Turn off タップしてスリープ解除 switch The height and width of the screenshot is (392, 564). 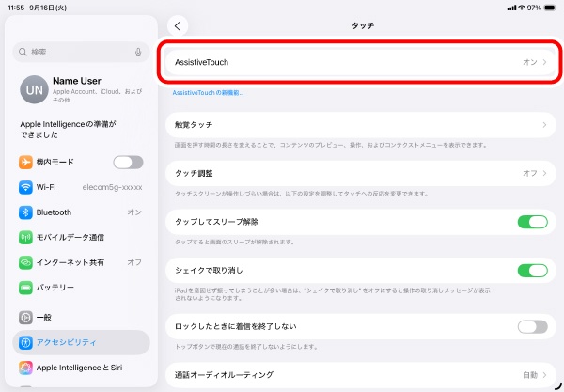[532, 222]
